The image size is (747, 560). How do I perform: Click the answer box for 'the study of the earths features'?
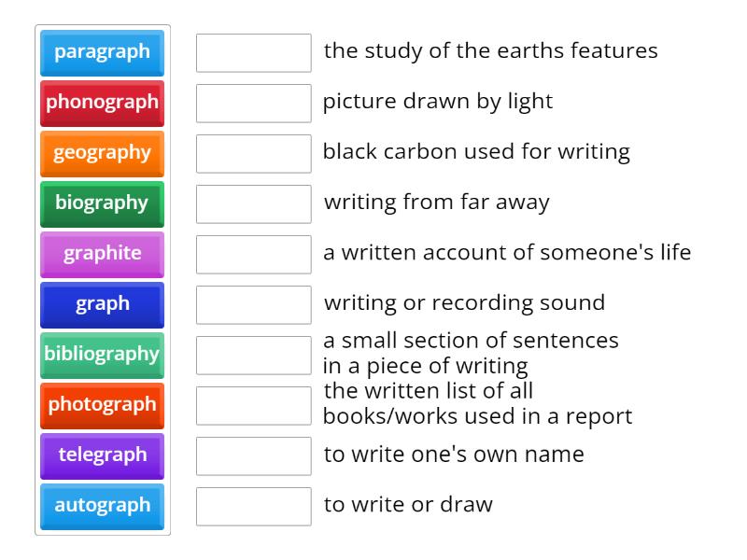pos(253,53)
